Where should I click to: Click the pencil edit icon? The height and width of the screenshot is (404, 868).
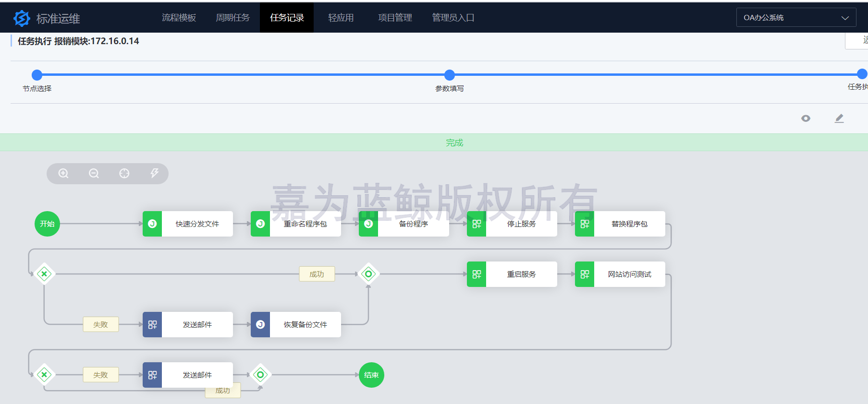[839, 119]
